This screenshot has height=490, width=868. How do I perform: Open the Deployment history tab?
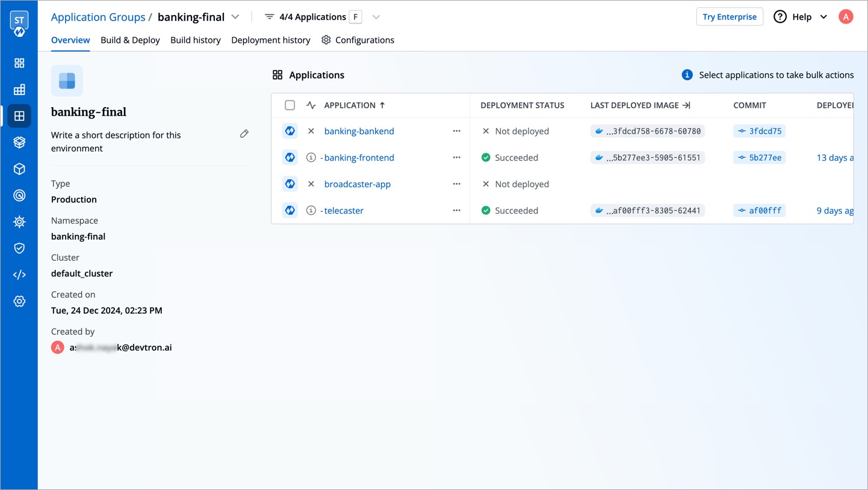pos(270,40)
